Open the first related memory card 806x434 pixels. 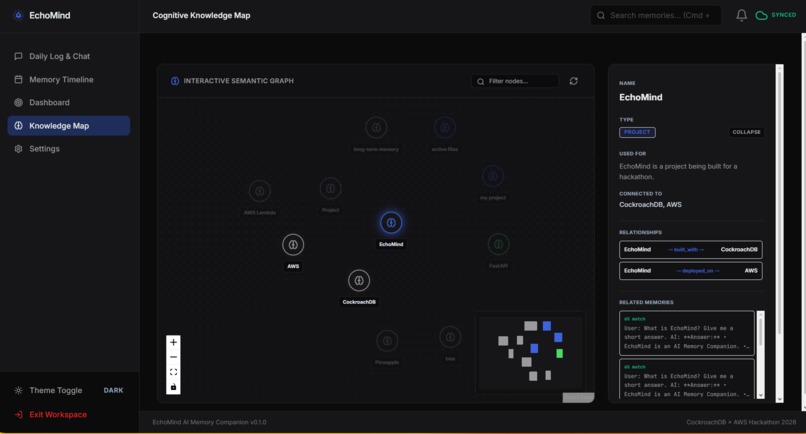tap(687, 333)
